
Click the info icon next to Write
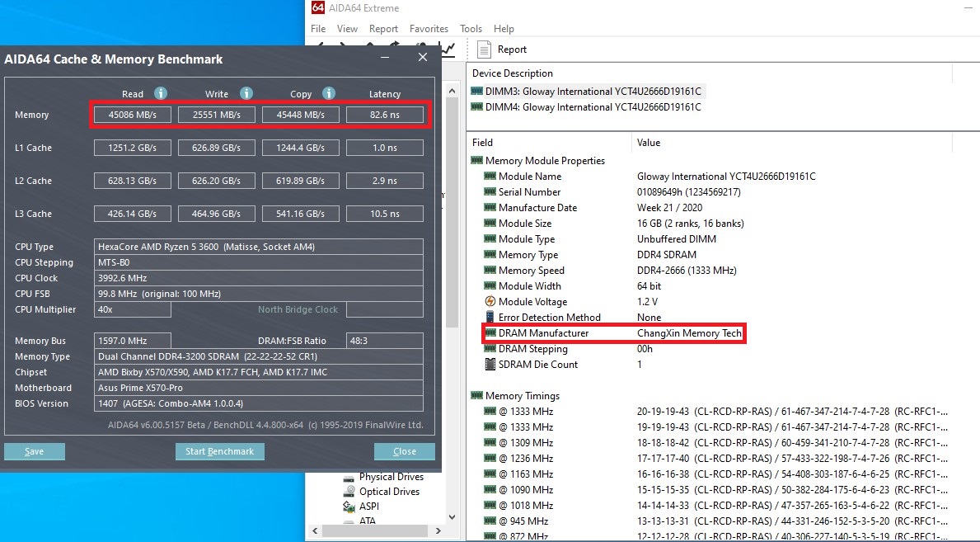click(246, 93)
